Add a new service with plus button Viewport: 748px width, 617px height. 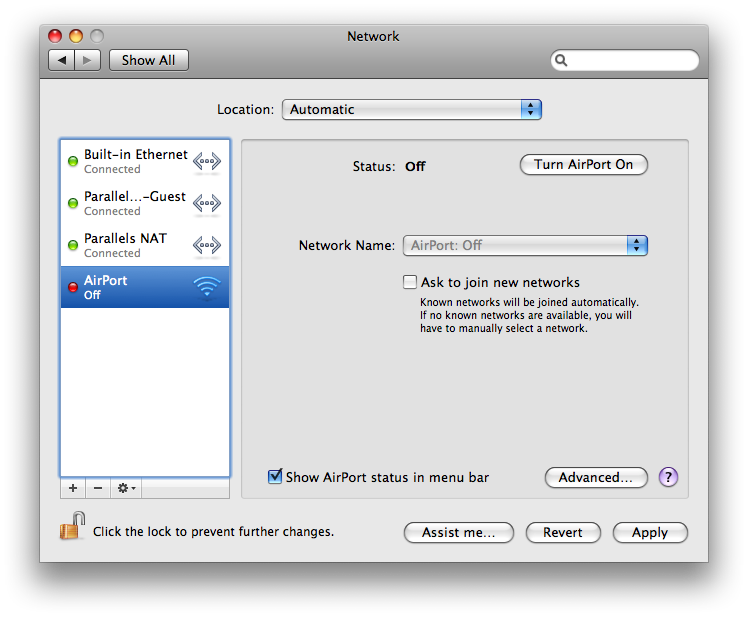(x=73, y=488)
